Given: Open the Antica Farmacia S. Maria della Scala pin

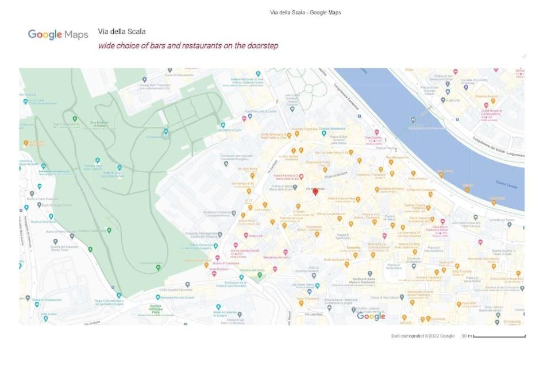Looking at the screenshot, I should pyautogui.click(x=301, y=176).
